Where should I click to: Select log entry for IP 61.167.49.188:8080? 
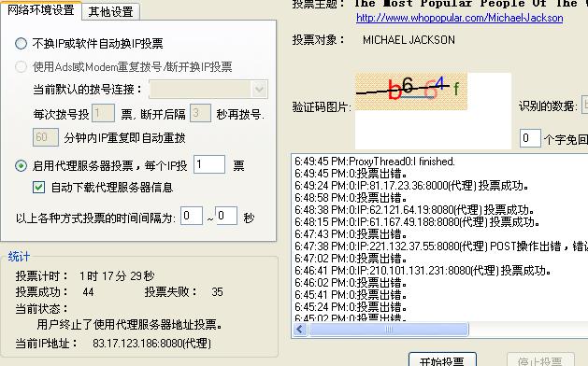(417, 222)
